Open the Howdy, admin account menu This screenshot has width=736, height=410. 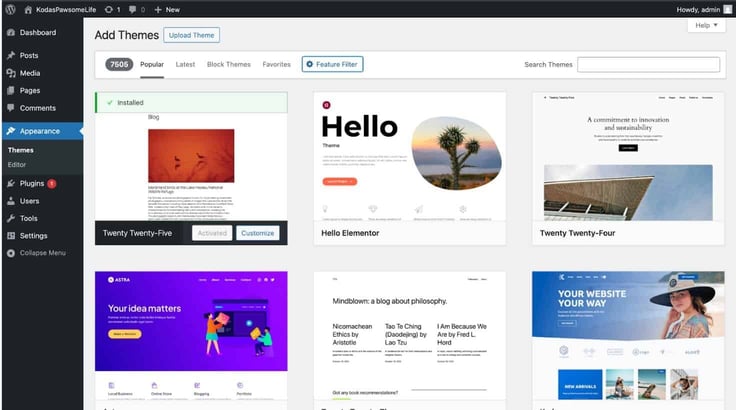coord(704,9)
